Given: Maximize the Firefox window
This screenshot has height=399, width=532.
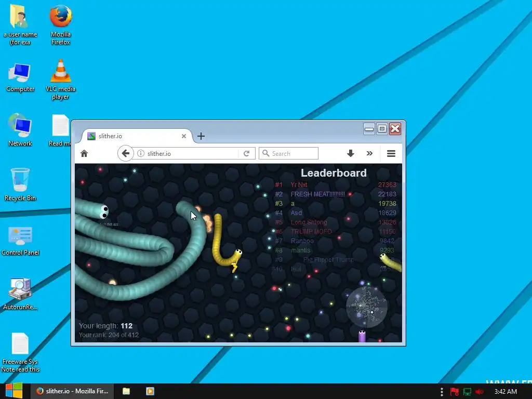Looking at the screenshot, I should click(382, 129).
